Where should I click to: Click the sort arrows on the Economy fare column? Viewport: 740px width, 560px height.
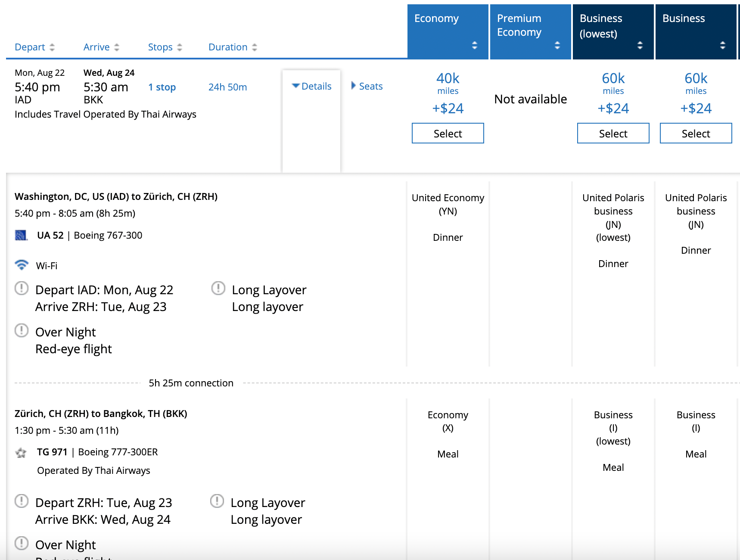coord(474,44)
